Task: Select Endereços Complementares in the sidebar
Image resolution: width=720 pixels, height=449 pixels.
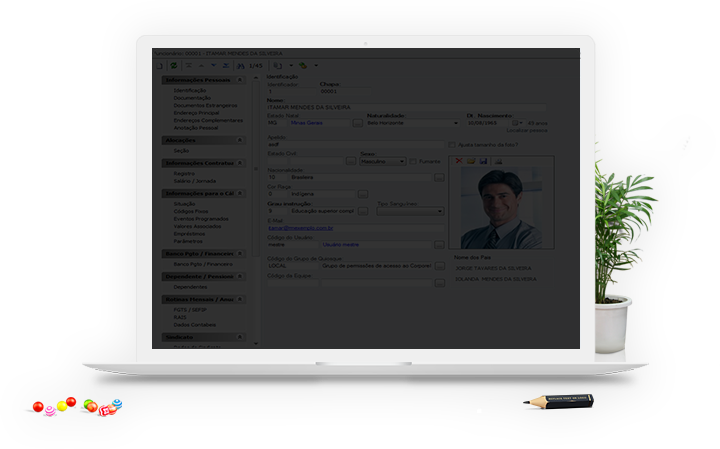Action: coord(208,120)
